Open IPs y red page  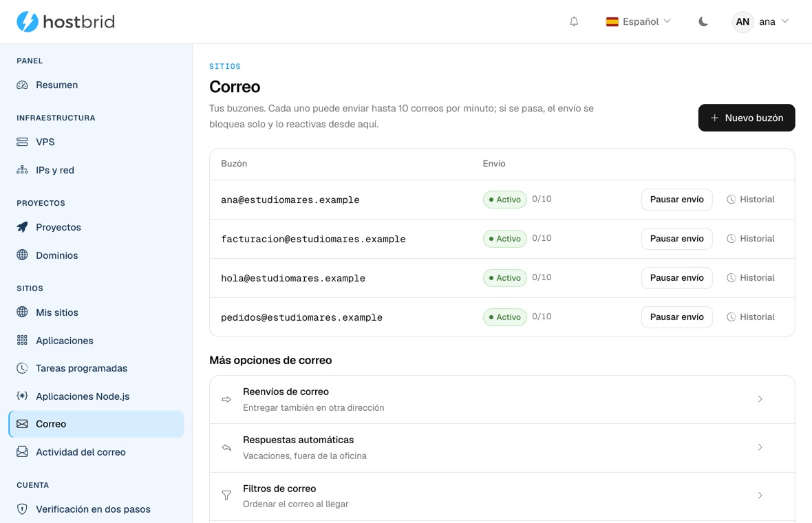[96, 170]
